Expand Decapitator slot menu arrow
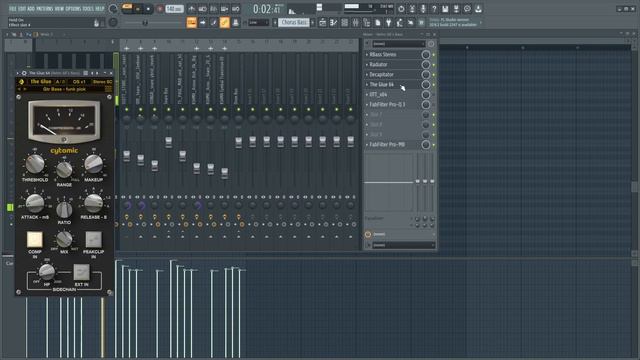This screenshot has height=360, width=640. click(367, 74)
